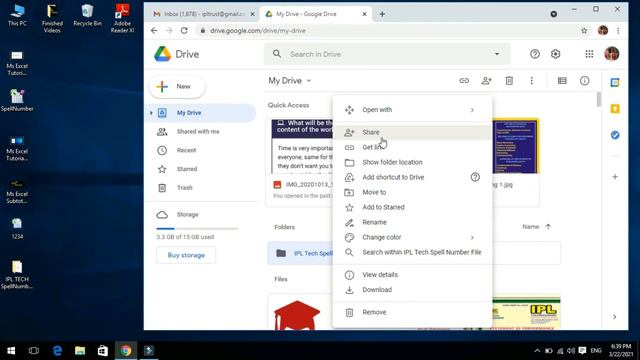Viewport: 640px width, 360px height.
Task: Select the IPL Tech Spell folder
Action: [300, 253]
